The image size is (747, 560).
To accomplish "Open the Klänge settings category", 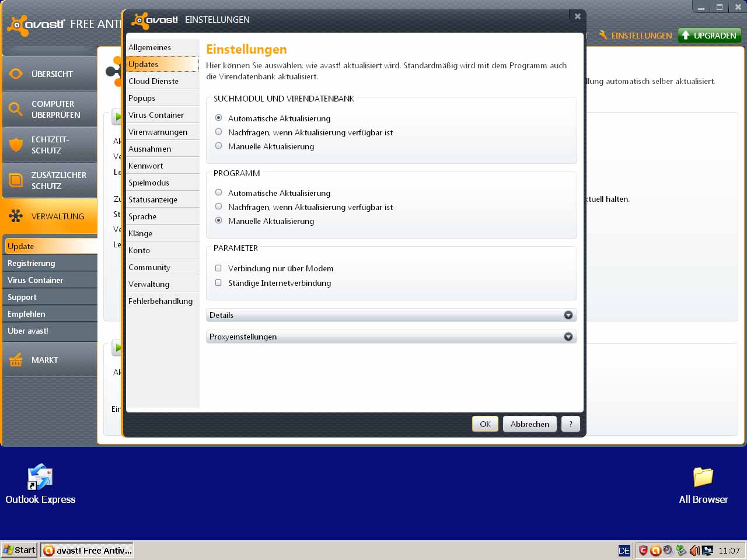I will click(x=163, y=233).
